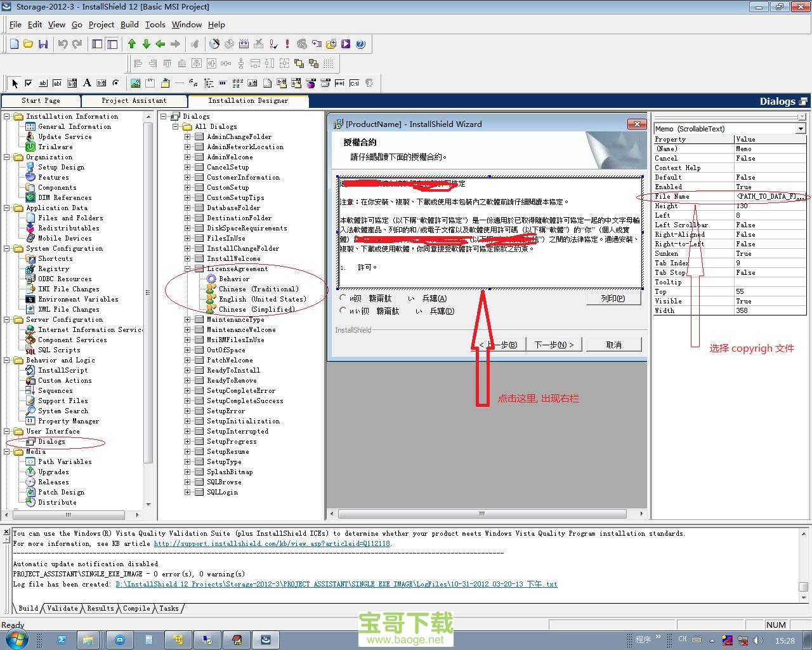
Task: Select the progress bar control tool
Action: 223,83
